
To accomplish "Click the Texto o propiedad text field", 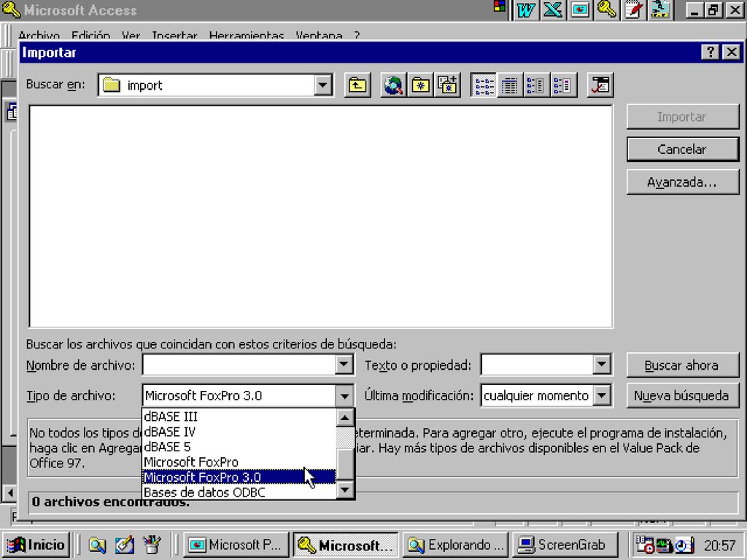I will 538,365.
